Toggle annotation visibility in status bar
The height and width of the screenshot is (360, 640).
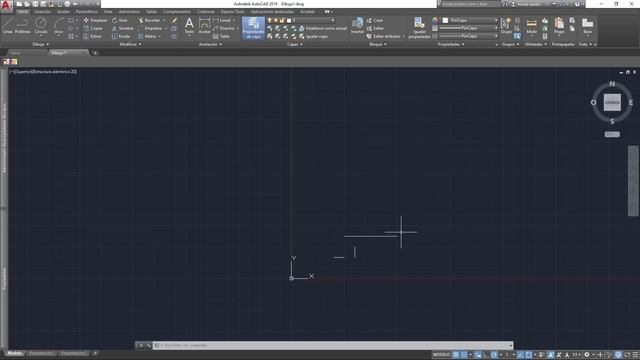(551, 355)
